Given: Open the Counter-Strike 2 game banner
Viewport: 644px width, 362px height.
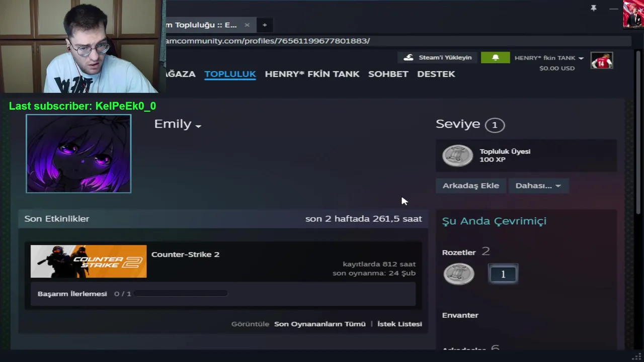Looking at the screenshot, I should pyautogui.click(x=89, y=261).
